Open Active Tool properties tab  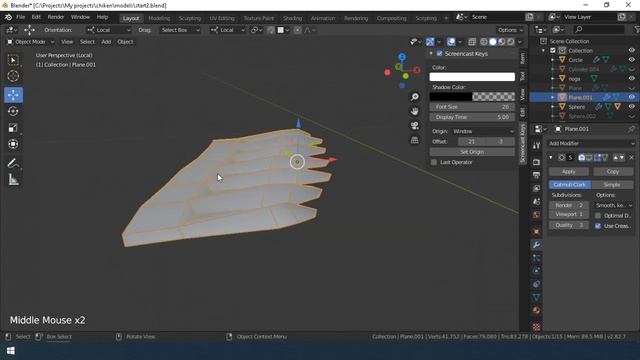click(536, 146)
